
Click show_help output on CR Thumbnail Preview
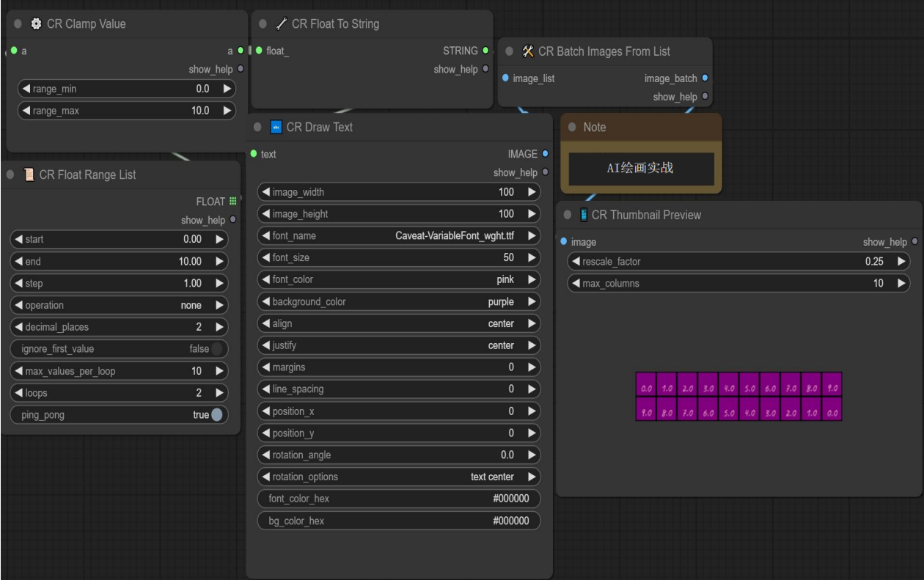tap(914, 242)
